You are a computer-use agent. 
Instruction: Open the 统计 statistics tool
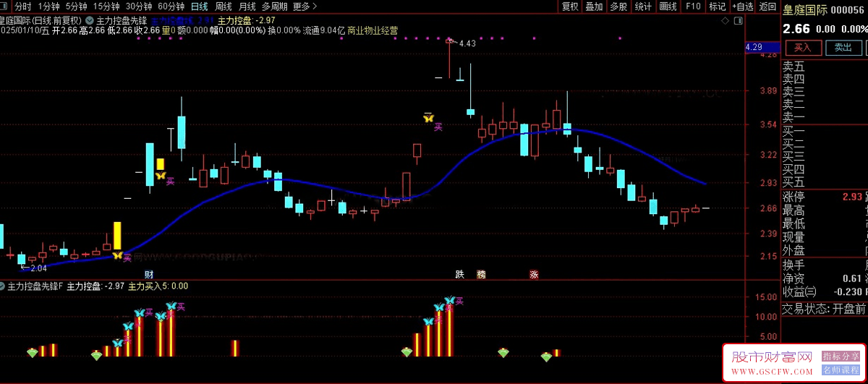tap(643, 7)
